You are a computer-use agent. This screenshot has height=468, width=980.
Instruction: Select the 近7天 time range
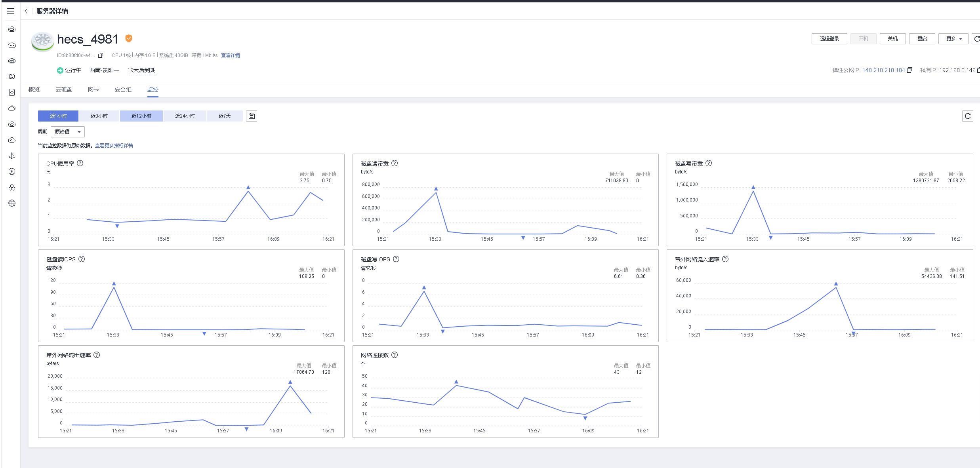point(224,116)
